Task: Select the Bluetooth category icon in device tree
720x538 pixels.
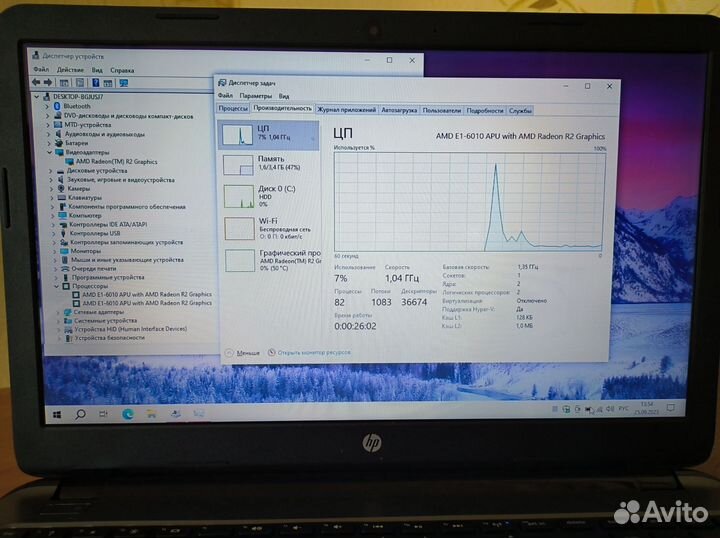Action: [57, 106]
